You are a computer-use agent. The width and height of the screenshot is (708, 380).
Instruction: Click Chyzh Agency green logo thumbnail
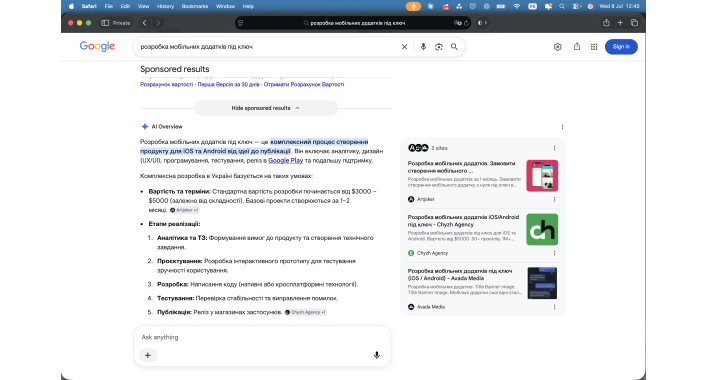coord(542,229)
